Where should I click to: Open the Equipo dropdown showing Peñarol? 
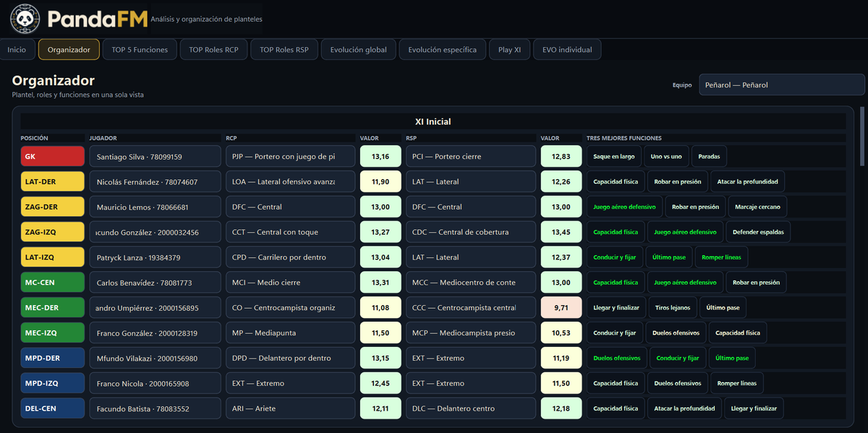click(782, 85)
